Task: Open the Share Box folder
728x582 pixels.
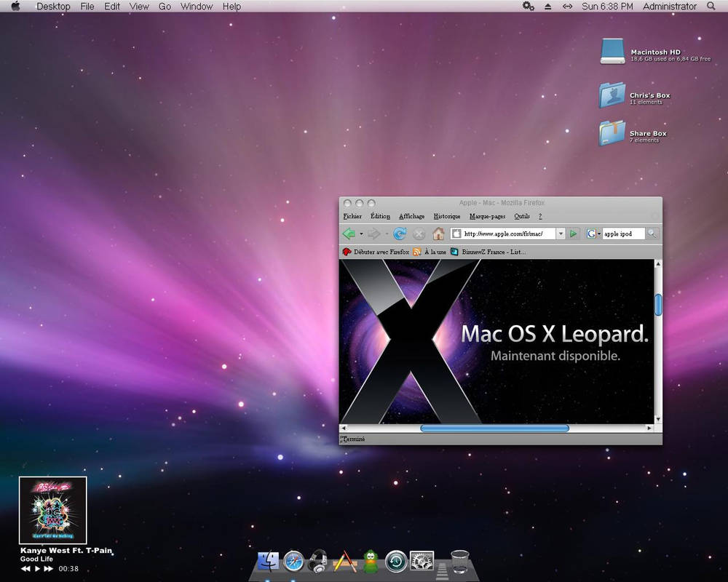Action: click(x=612, y=134)
